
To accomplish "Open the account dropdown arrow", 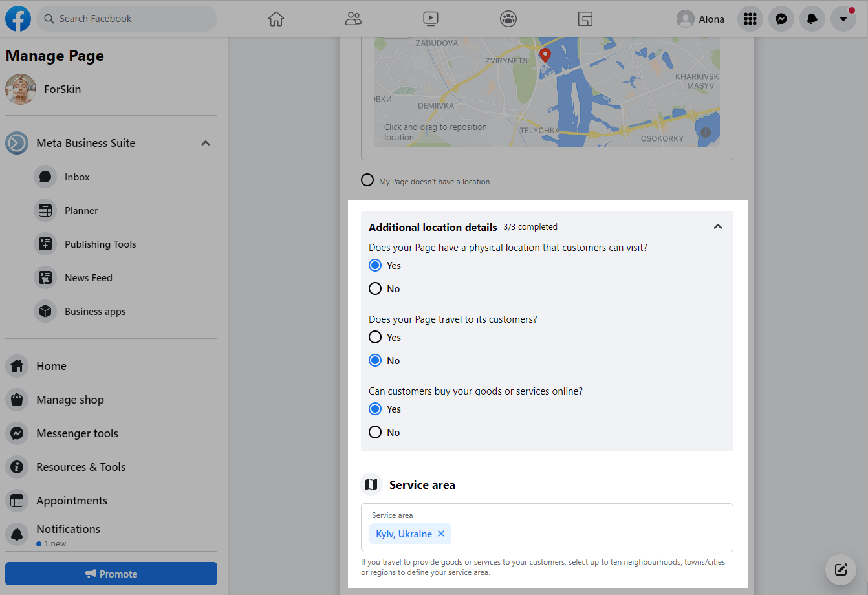I will tap(843, 19).
